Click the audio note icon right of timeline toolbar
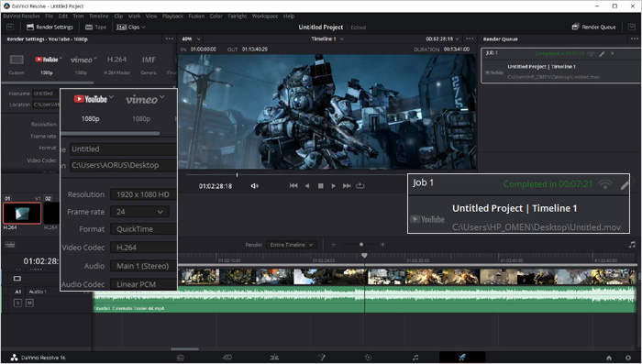 point(632,245)
